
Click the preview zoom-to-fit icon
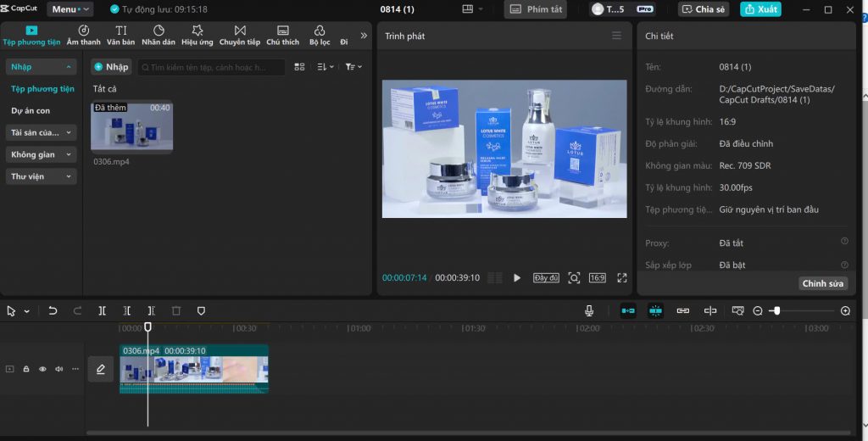574,278
